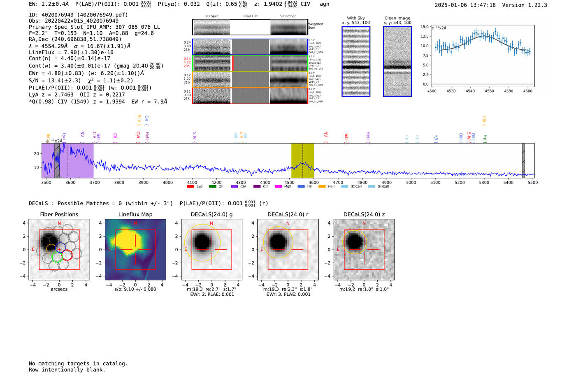
Task: Click the HeII orange legend swatch
Action: click(322, 187)
